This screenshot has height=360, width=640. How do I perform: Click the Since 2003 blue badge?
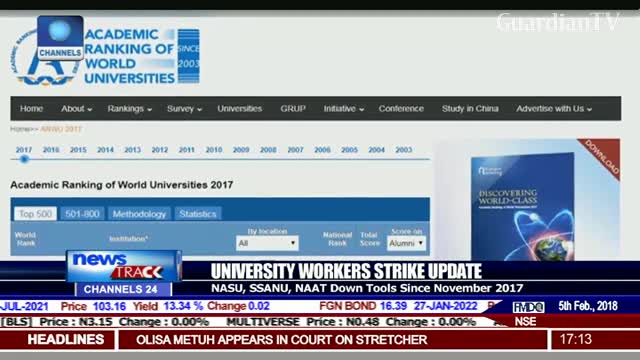tap(189, 56)
